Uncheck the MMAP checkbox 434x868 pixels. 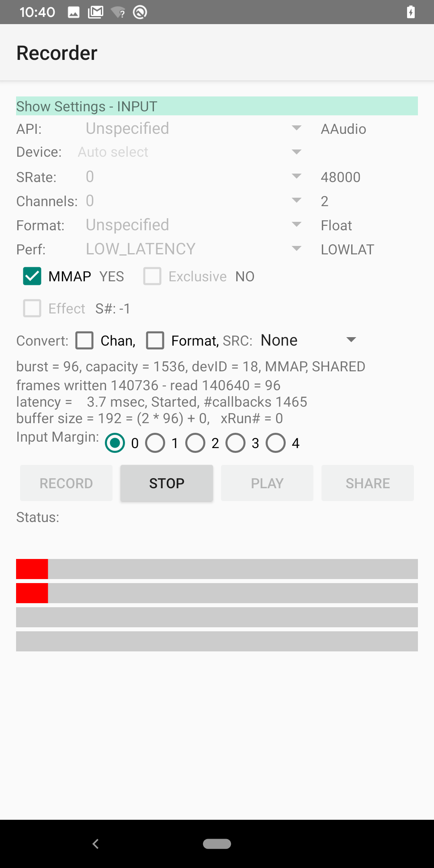(32, 276)
